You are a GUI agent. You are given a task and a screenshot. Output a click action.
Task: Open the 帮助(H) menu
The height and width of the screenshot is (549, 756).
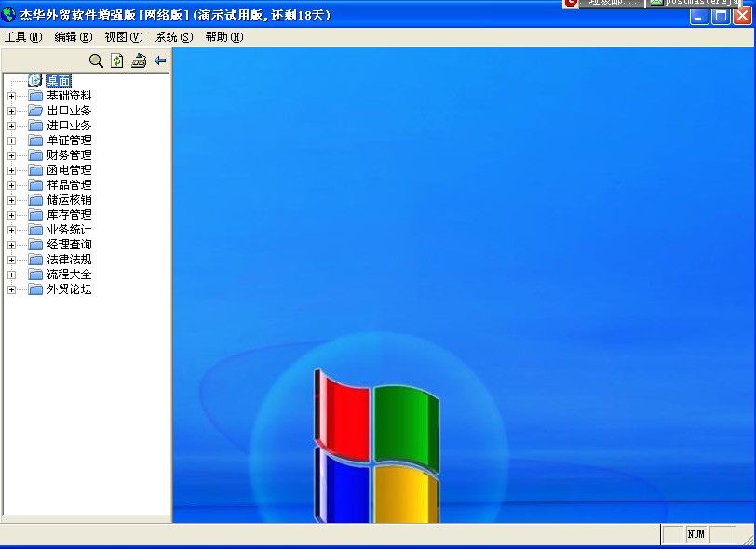224,37
